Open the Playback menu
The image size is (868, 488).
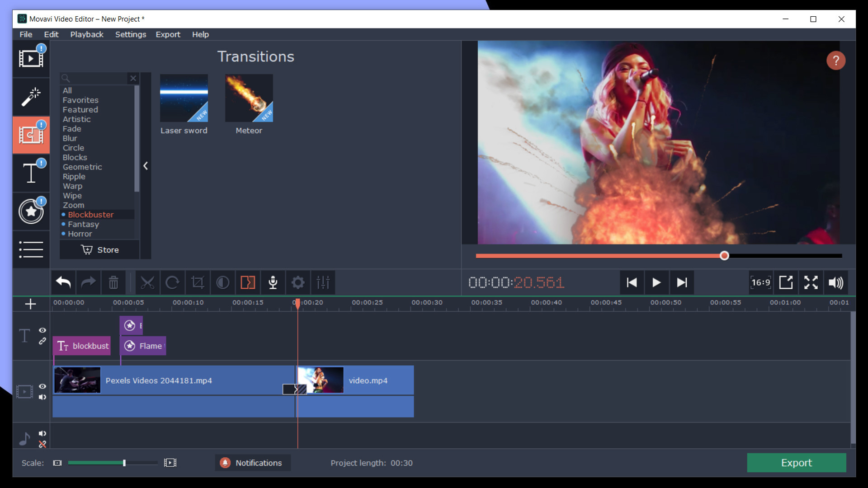86,34
